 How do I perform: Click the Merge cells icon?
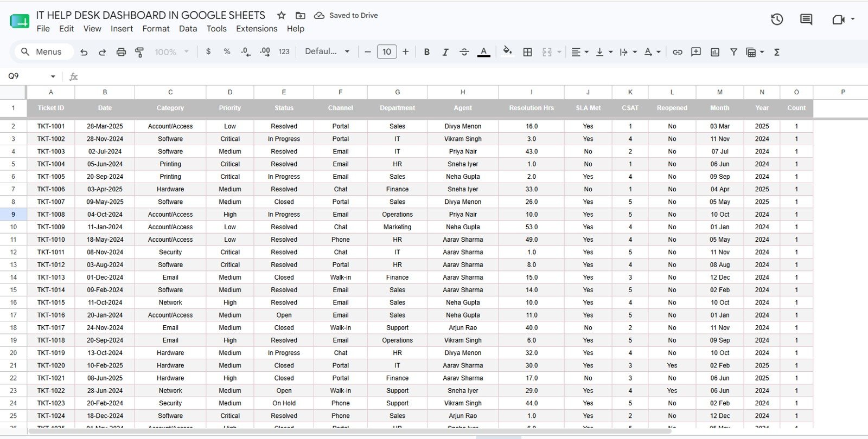click(547, 52)
